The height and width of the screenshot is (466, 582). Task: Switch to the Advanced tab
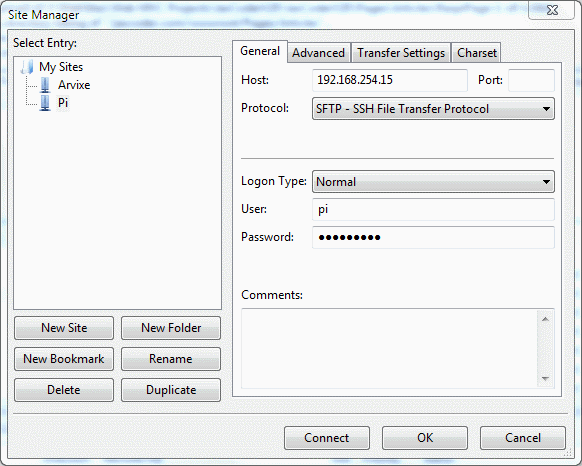pyautogui.click(x=318, y=53)
